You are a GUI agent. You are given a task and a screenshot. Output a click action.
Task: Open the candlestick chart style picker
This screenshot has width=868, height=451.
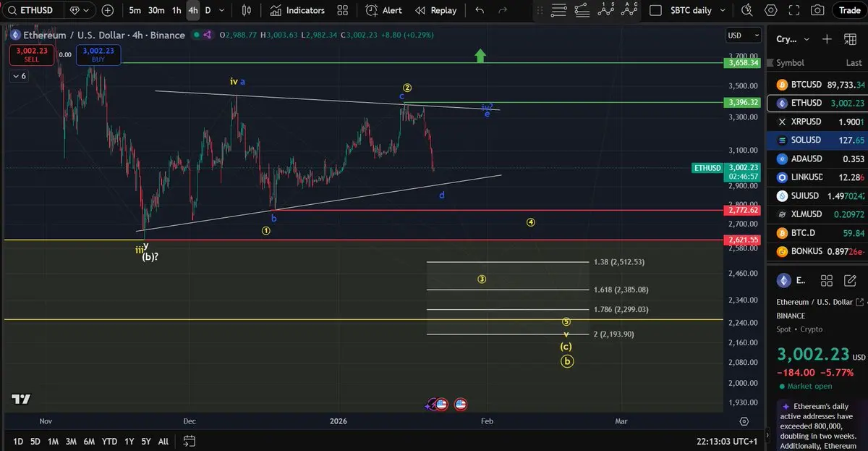click(x=247, y=10)
